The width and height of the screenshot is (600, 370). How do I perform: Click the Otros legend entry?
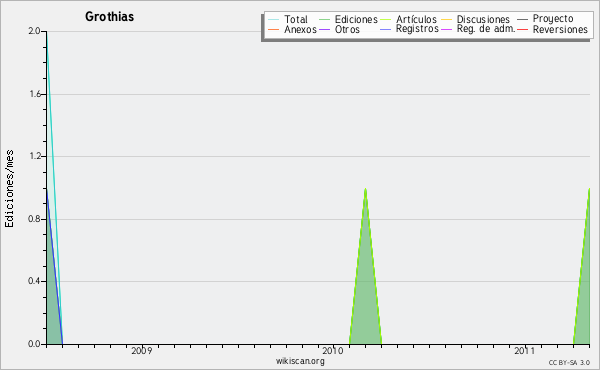[339, 29]
